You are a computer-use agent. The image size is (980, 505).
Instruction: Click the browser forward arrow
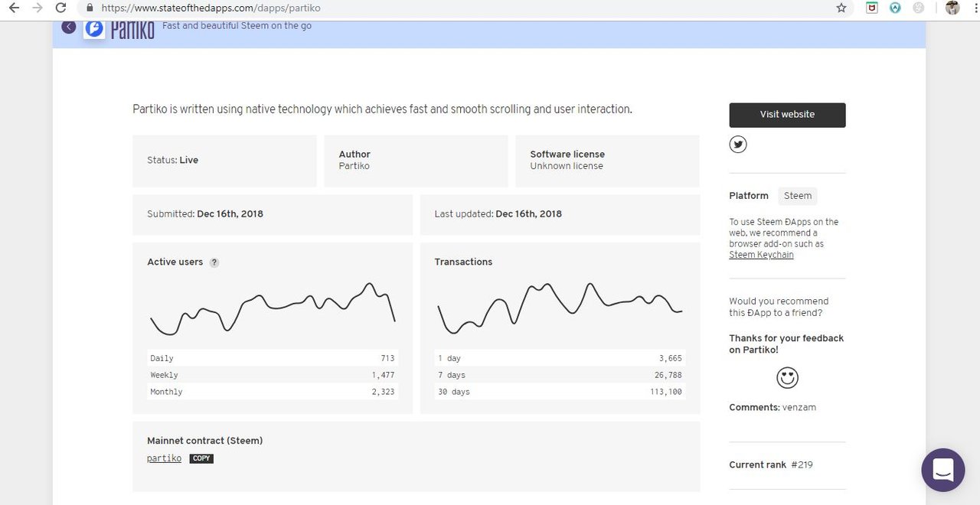coord(37,8)
